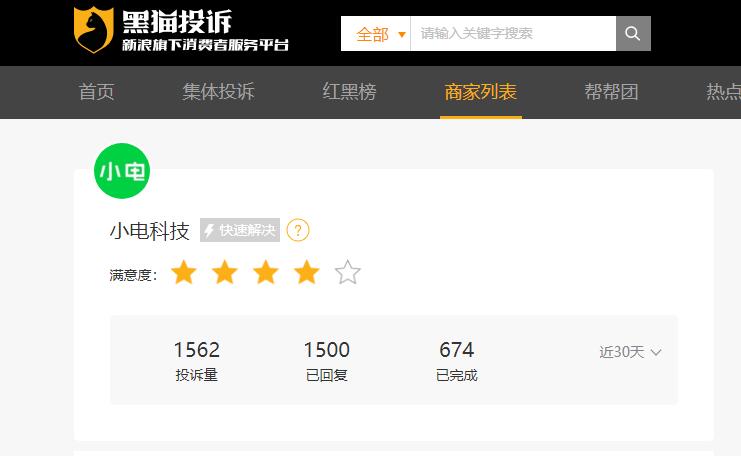Screen dimensions: 741x456
Task: Click the 674 已完成 statistic
Action: click(457, 361)
